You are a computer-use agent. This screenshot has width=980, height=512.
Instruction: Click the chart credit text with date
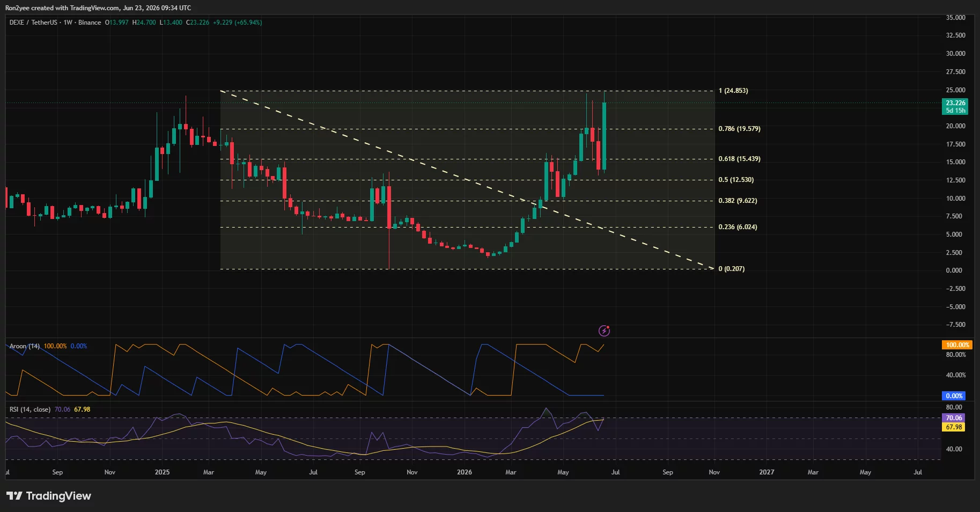coord(98,8)
